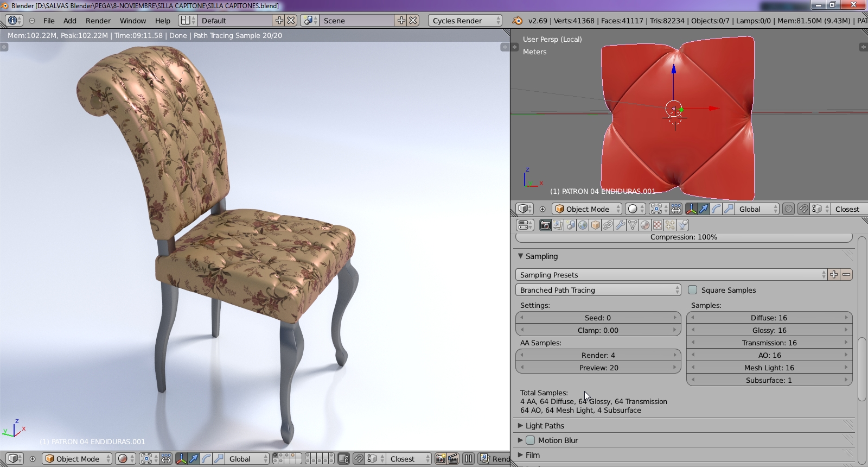Open the World properties tab (globe icon)
868x467 pixels.
coord(583,225)
